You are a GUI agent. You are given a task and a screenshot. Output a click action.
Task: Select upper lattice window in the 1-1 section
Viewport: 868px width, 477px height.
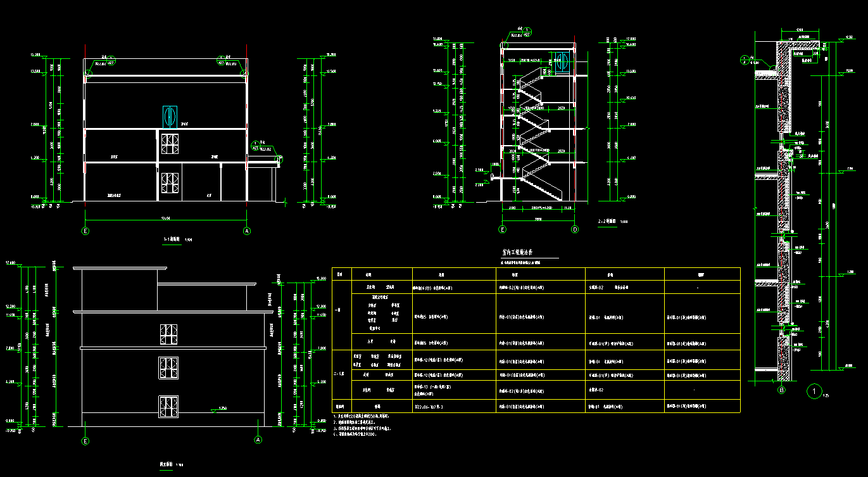(x=169, y=144)
